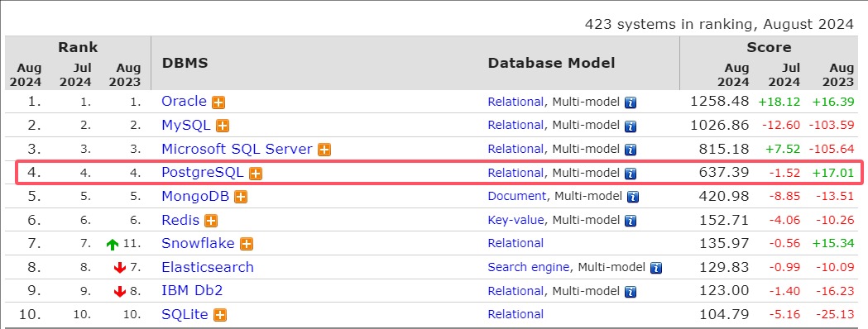Screen dimensions: 868x329
Task: Click the +17.01 change in PostgreSQL row
Action: click(833, 174)
